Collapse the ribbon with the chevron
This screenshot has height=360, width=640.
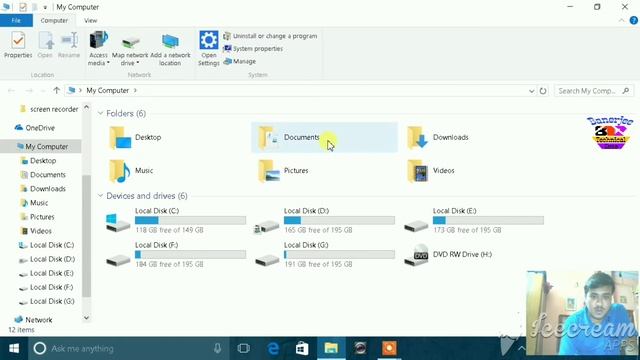[621, 20]
